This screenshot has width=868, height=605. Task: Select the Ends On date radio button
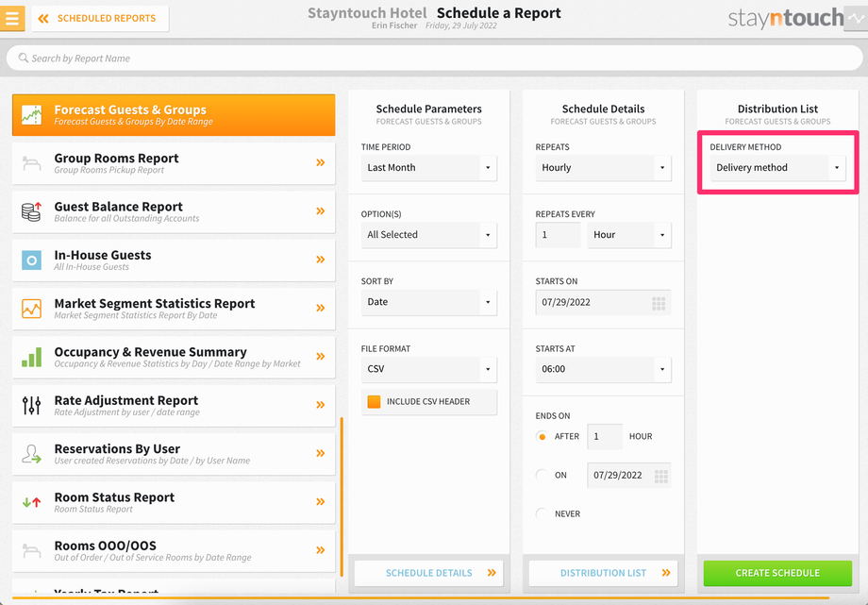pyautogui.click(x=542, y=475)
